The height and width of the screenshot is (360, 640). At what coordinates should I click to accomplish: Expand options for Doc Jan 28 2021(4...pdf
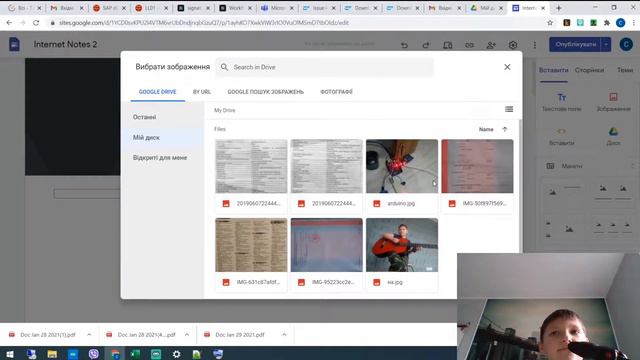[x=187, y=335]
